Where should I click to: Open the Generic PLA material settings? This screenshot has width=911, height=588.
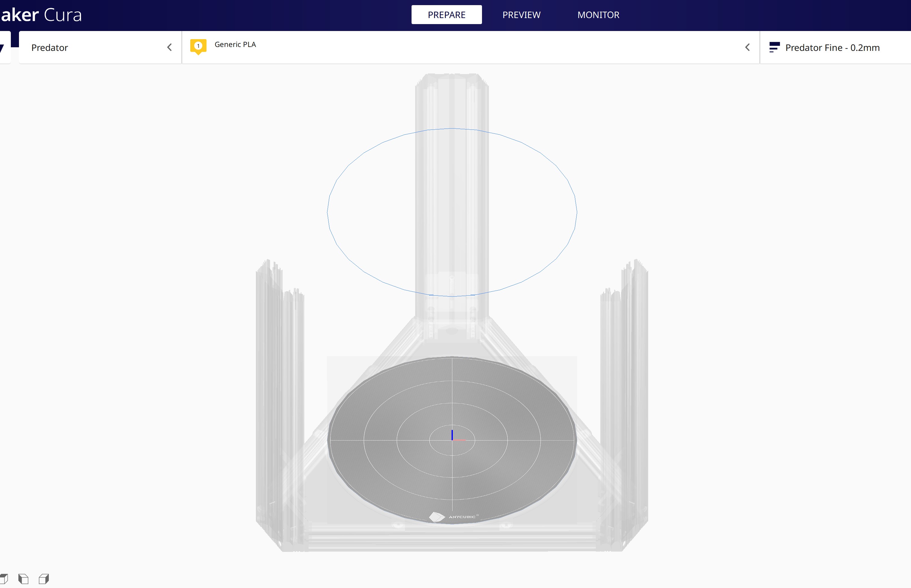point(470,47)
